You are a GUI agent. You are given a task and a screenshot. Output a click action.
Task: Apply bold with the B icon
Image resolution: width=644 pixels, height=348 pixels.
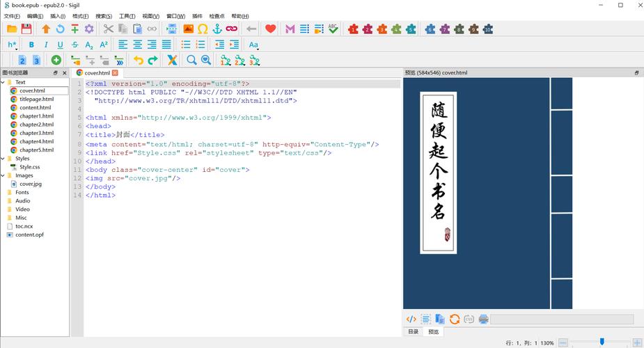click(x=31, y=45)
